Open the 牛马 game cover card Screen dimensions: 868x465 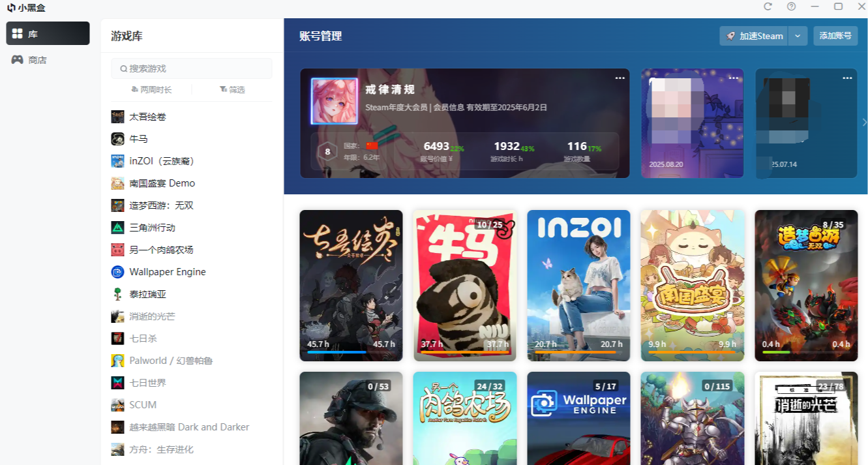pos(465,285)
